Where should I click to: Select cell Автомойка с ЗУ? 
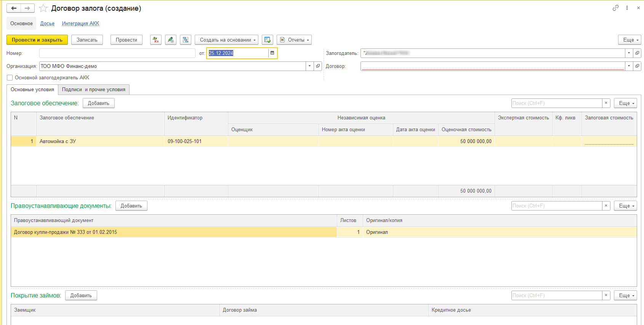(x=100, y=141)
